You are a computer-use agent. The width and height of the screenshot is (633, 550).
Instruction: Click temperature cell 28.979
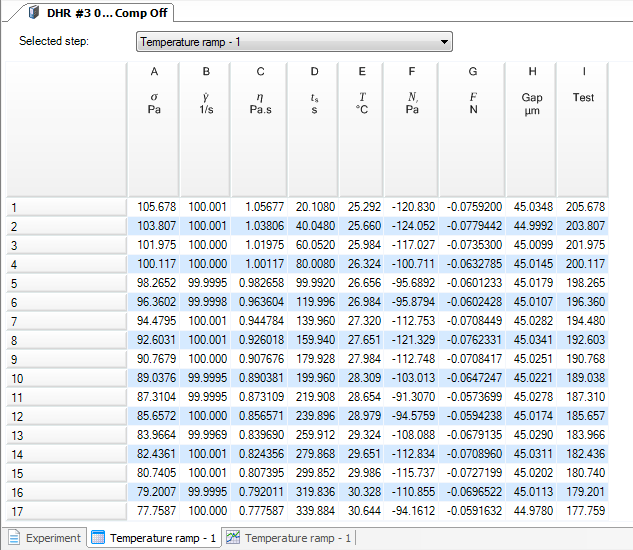[x=361, y=416]
